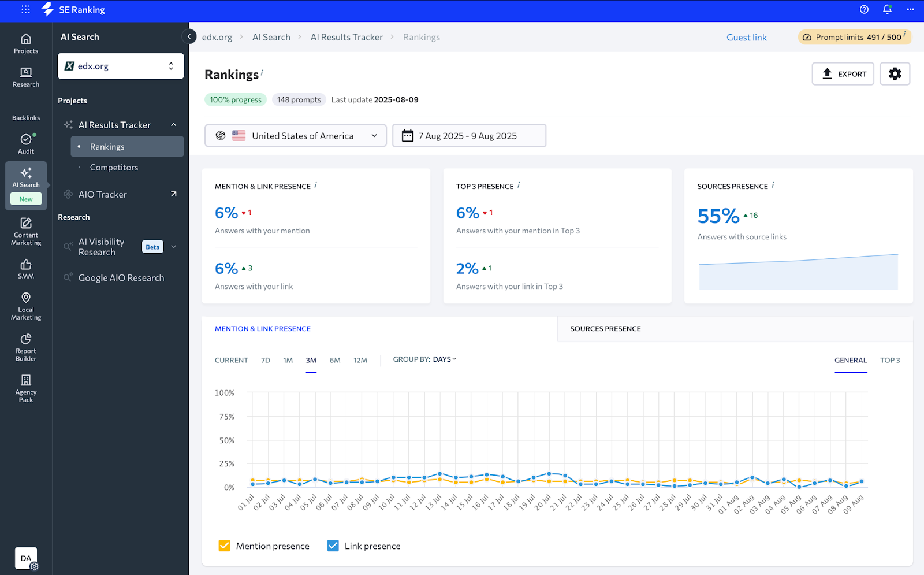The width and height of the screenshot is (924, 575).
Task: Open Rankings settings via gear icon
Action: [x=895, y=73]
